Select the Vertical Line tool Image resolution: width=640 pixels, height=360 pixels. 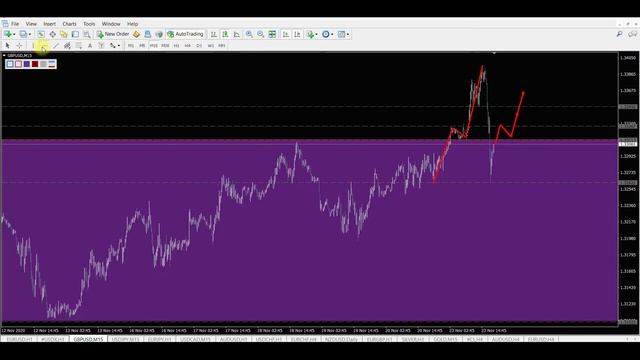tap(33, 46)
